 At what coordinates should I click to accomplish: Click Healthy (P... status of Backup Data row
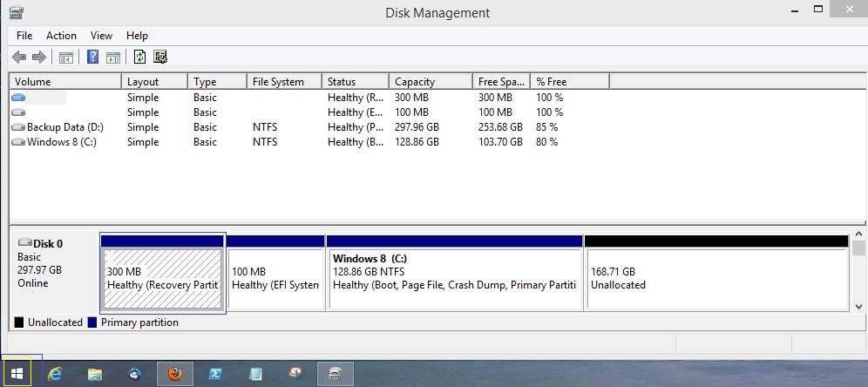356,127
